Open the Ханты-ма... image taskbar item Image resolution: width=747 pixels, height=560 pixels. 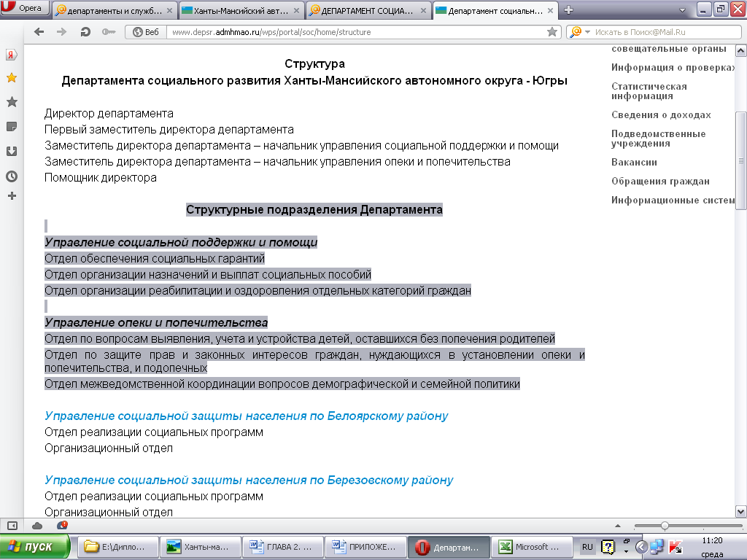[x=200, y=547]
